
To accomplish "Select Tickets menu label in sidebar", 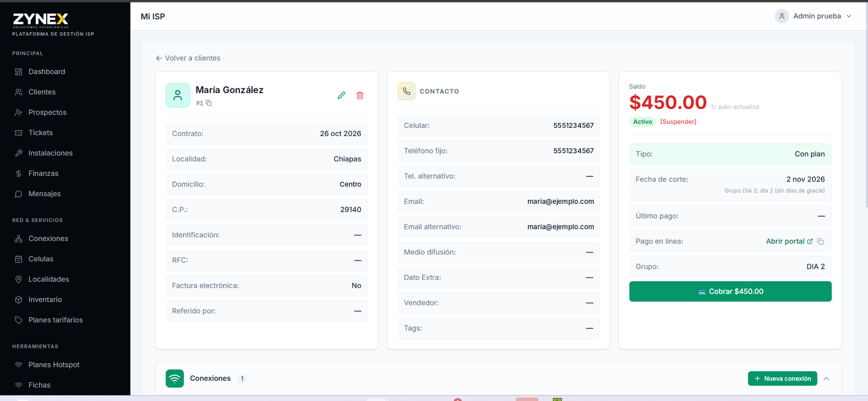I will (x=41, y=133).
